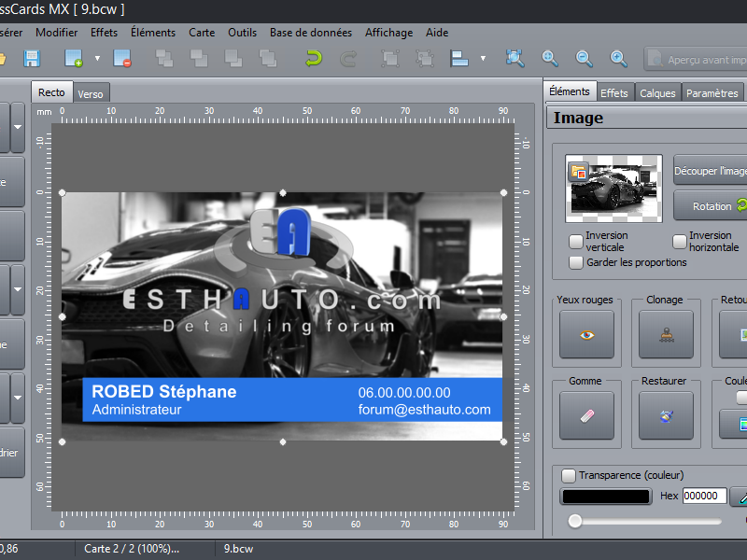Select forum@esthauto.com email text
Screen dimensions: 747x560
(x=425, y=410)
